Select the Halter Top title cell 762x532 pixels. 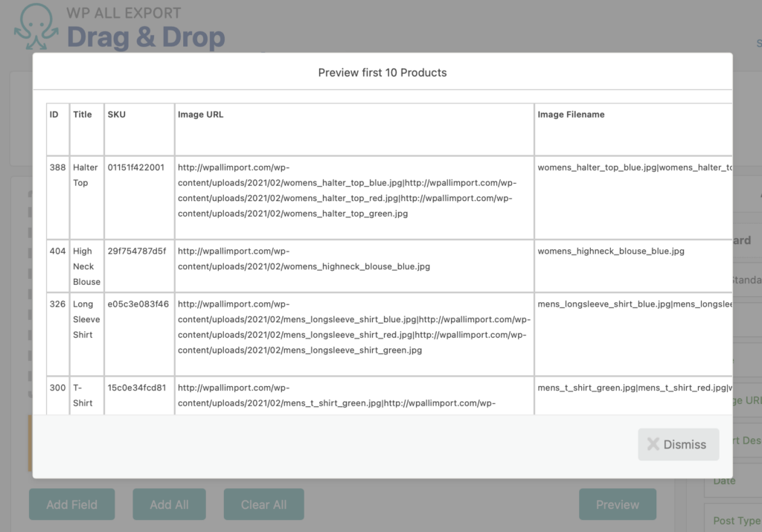(84, 175)
